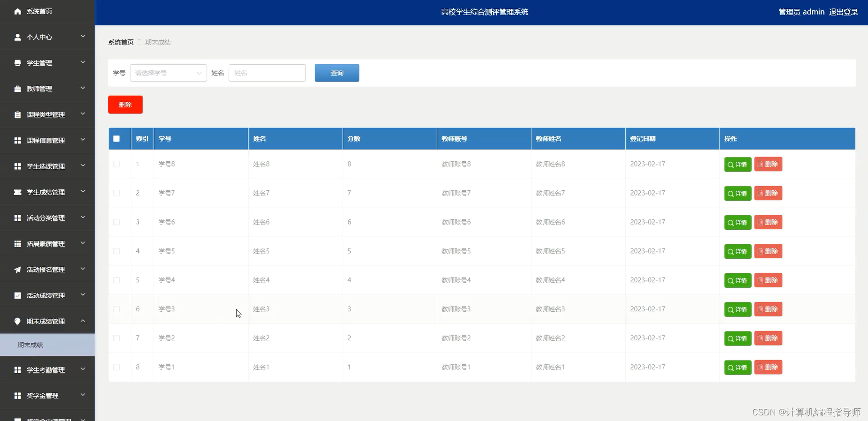868x421 pixels.
Task: Click the 学生管理 sidebar icon
Action: point(17,63)
